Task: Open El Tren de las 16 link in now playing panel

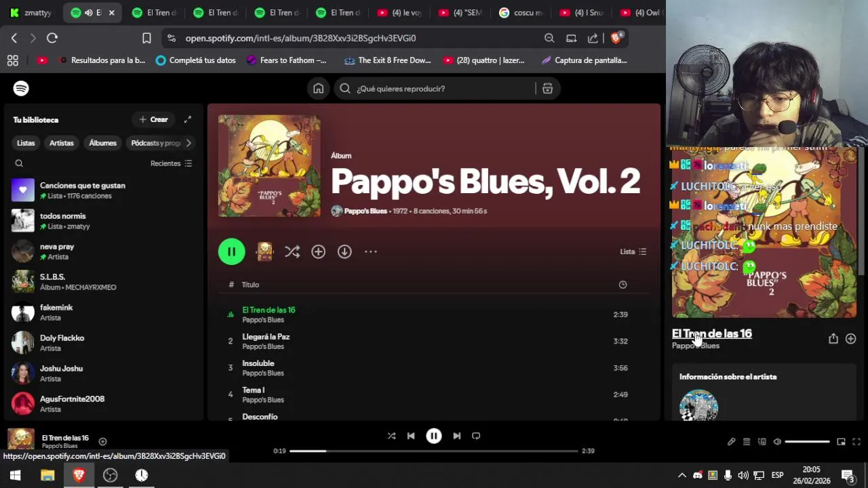Action: 711,333
